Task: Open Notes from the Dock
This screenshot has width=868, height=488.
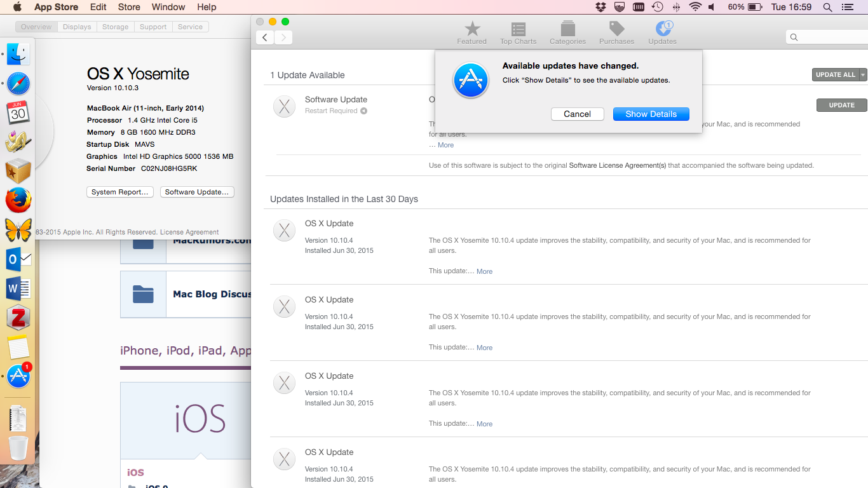Action: tap(18, 347)
